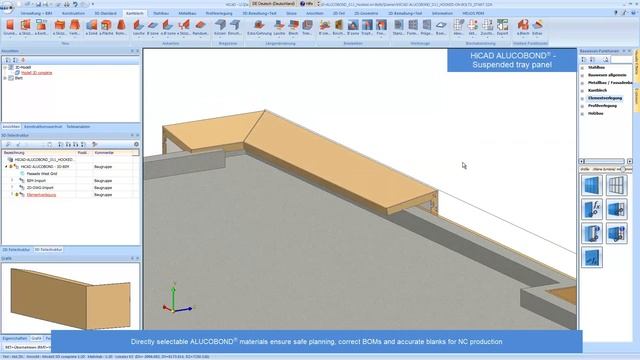The height and width of the screenshot is (360, 640).
Task: Select Elementverlegung category in right pane
Action: [605, 98]
